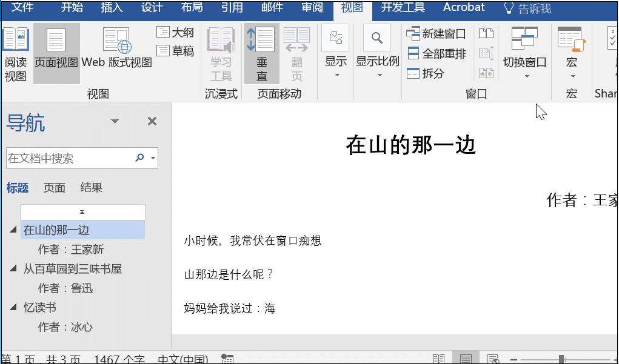
Task: Open the Insert (插入) tab
Action: (x=112, y=7)
